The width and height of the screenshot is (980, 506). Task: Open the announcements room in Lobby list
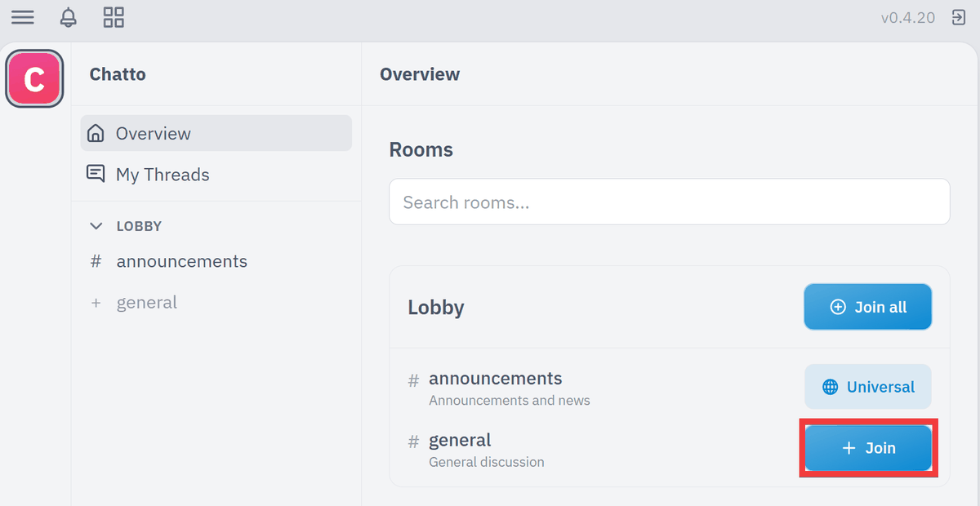pos(495,379)
